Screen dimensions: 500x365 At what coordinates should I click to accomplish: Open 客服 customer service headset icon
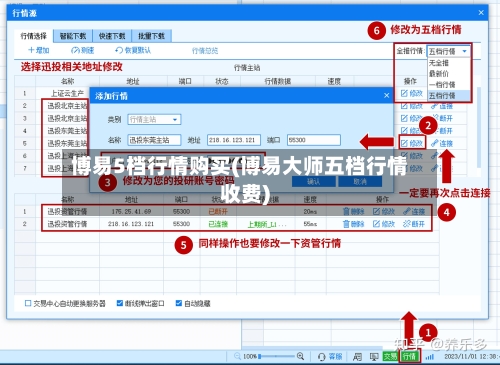pyautogui.click(x=322, y=357)
